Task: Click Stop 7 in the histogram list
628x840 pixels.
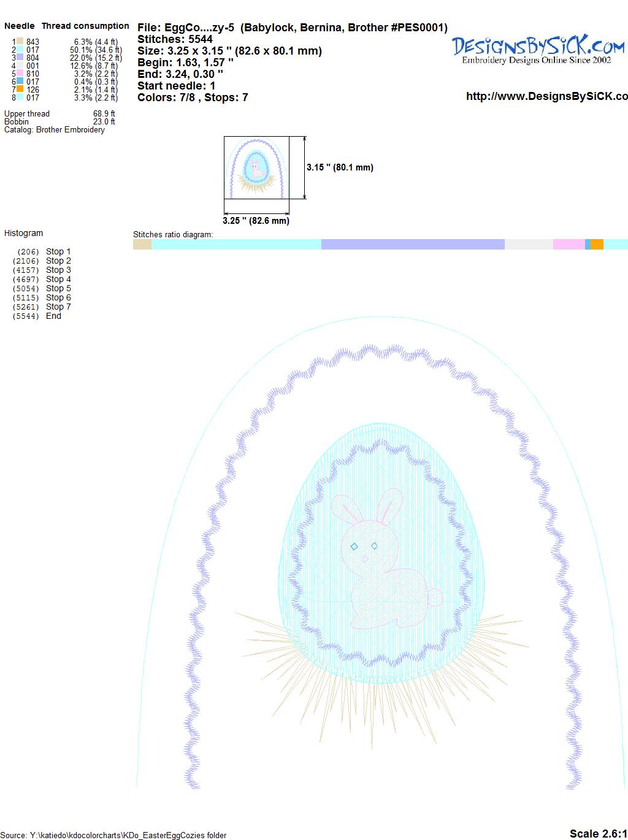Action: click(x=58, y=307)
